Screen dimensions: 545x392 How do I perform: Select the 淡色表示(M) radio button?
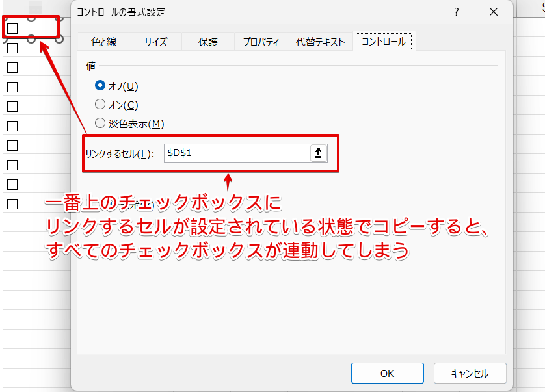point(100,123)
